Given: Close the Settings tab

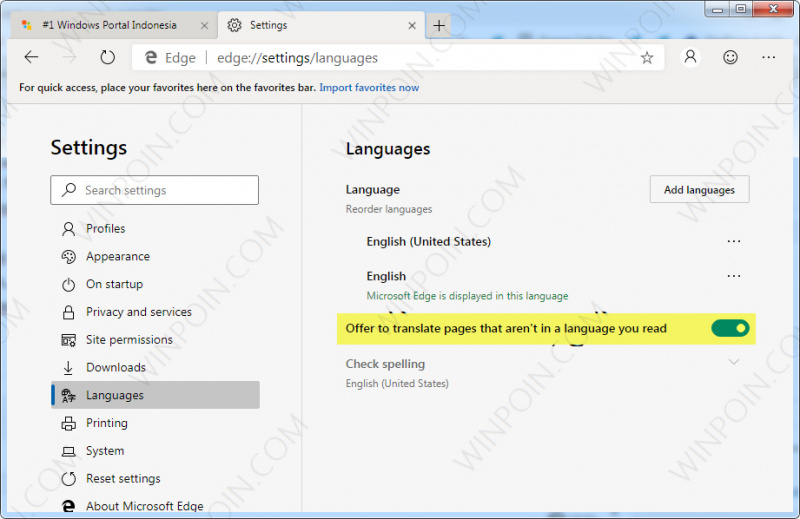Looking at the screenshot, I should pyautogui.click(x=412, y=26).
